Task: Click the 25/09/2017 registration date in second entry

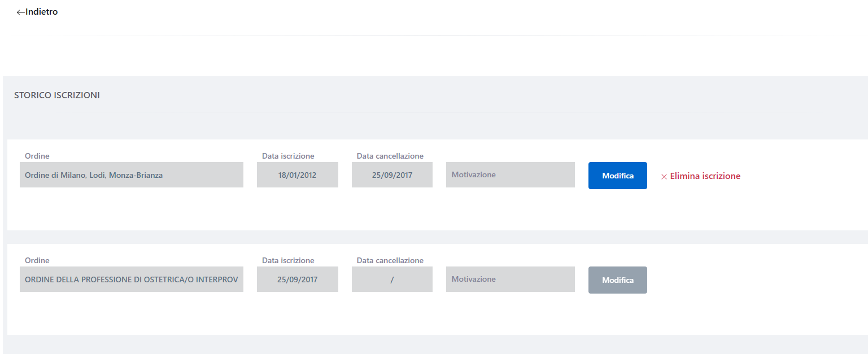Action: [297, 279]
